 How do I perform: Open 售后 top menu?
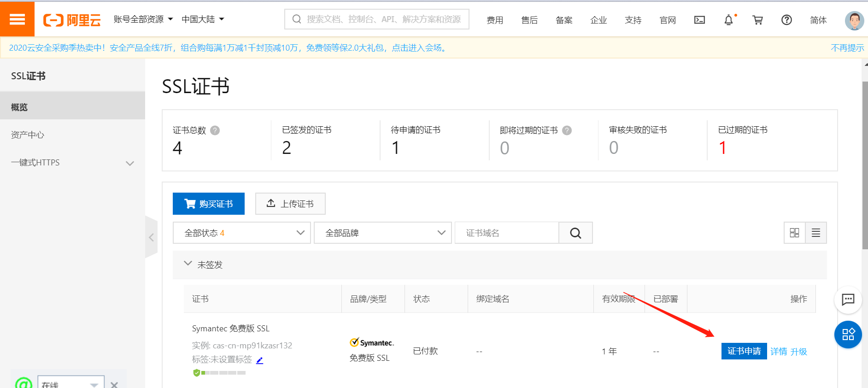point(529,20)
